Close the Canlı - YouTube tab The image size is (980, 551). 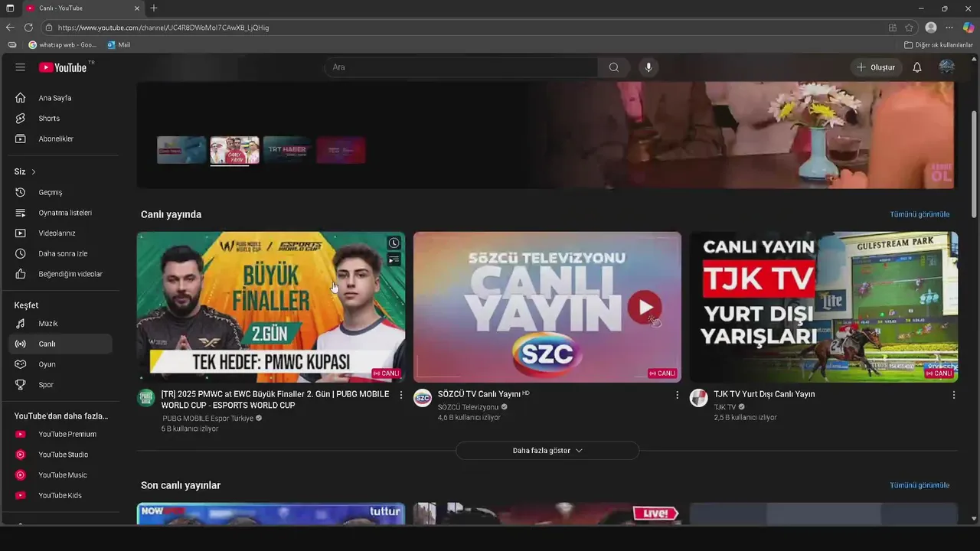click(137, 8)
